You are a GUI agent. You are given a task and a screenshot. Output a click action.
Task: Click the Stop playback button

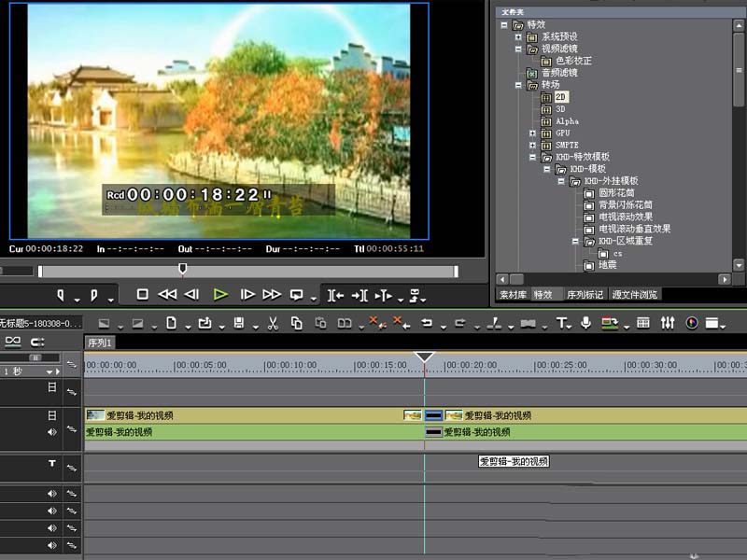tap(142, 295)
